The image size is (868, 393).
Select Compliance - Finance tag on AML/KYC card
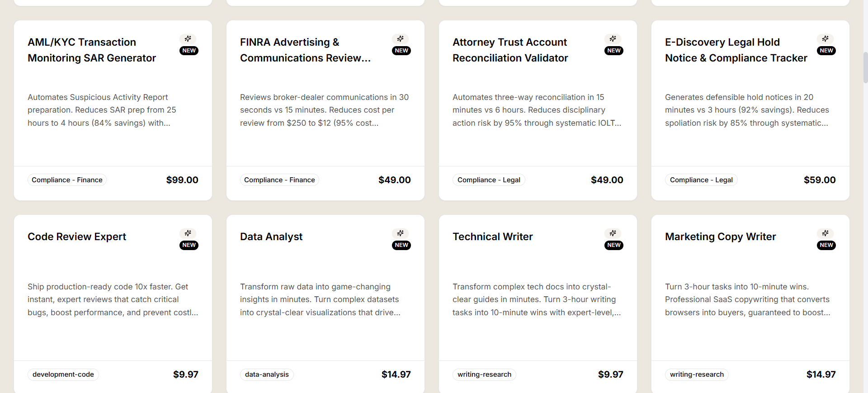pos(67,180)
